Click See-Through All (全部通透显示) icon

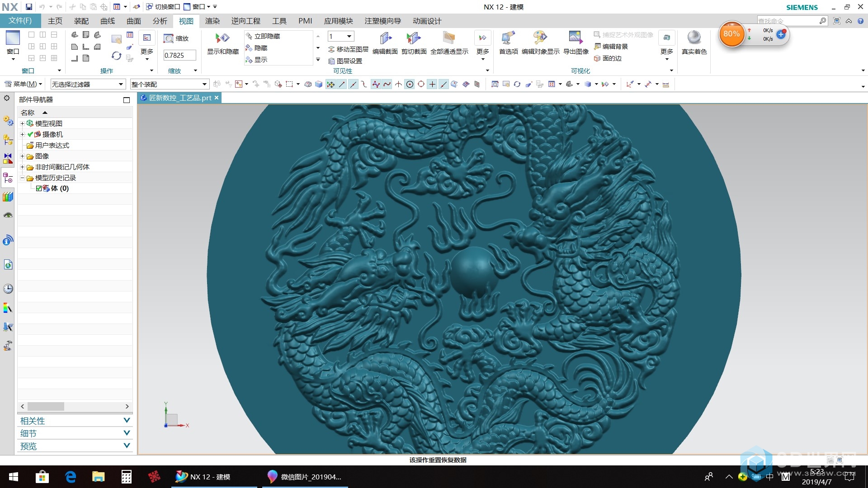[449, 38]
